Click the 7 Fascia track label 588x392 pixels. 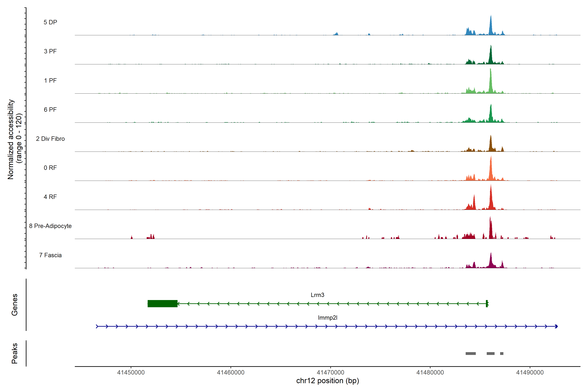pyautogui.click(x=50, y=255)
